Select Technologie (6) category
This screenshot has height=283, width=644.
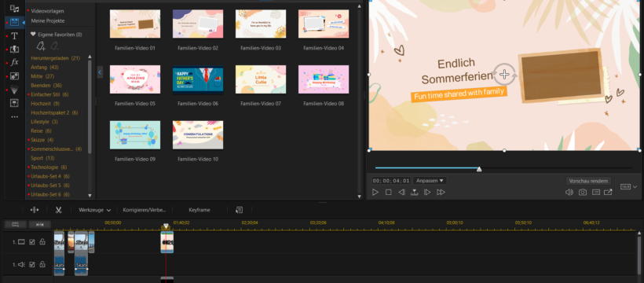pyautogui.click(x=49, y=167)
